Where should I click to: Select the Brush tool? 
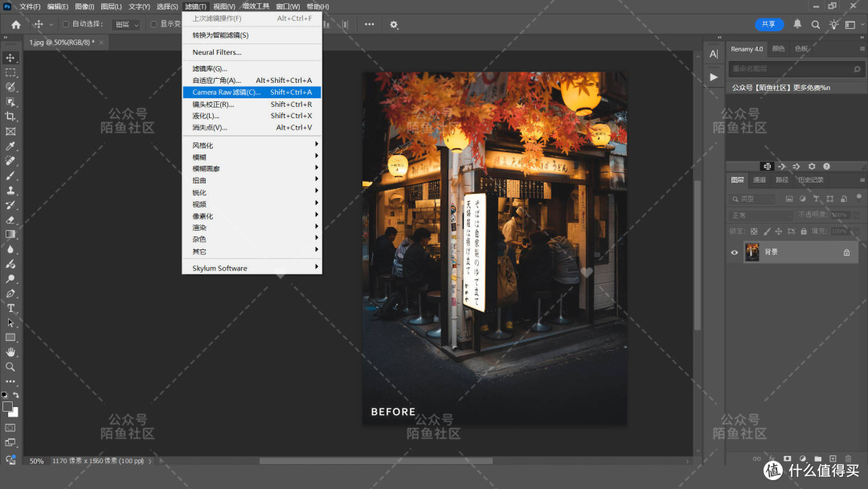click(10, 175)
